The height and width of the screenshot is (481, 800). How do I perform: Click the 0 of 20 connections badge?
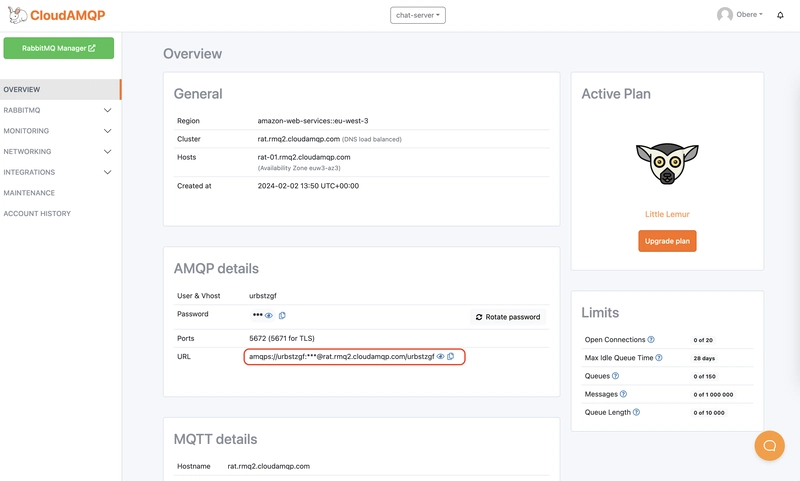click(x=703, y=340)
